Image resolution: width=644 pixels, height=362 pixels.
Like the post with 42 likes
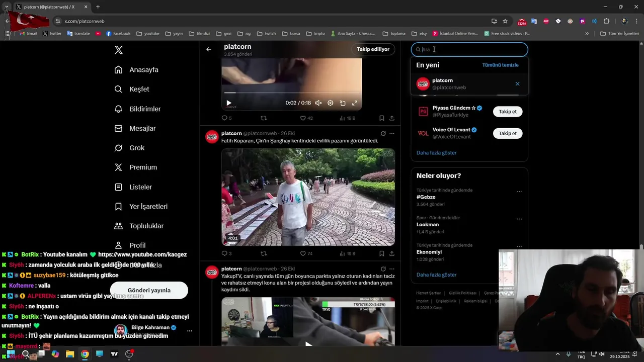click(x=306, y=118)
